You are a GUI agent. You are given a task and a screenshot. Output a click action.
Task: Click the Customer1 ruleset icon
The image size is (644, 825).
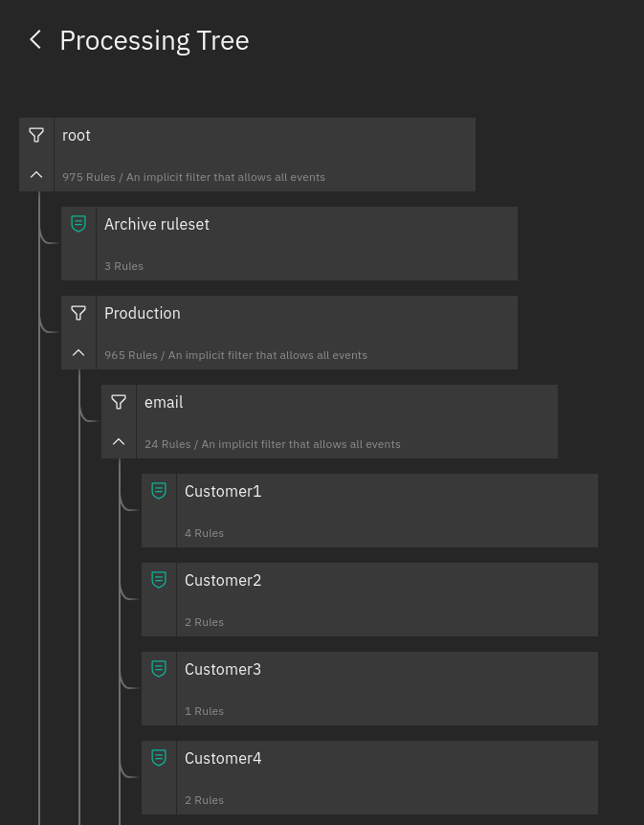(x=159, y=490)
